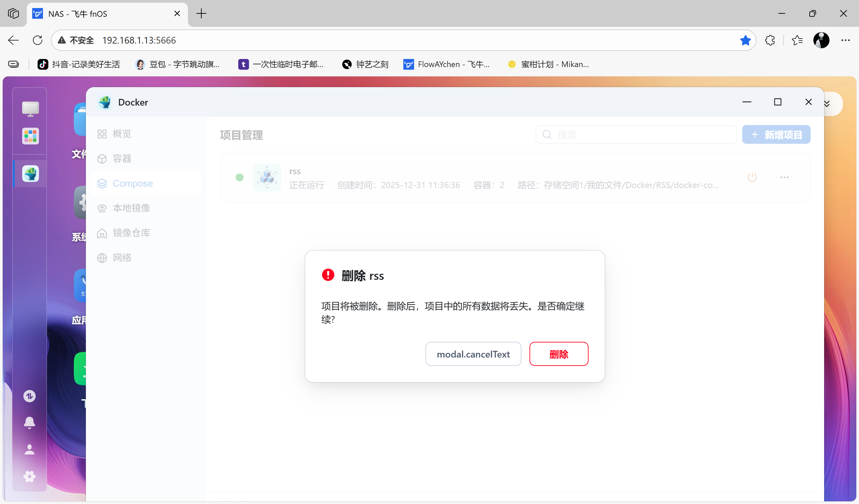The width and height of the screenshot is (859, 504).
Task: Open the user account icon
Action: click(x=29, y=449)
